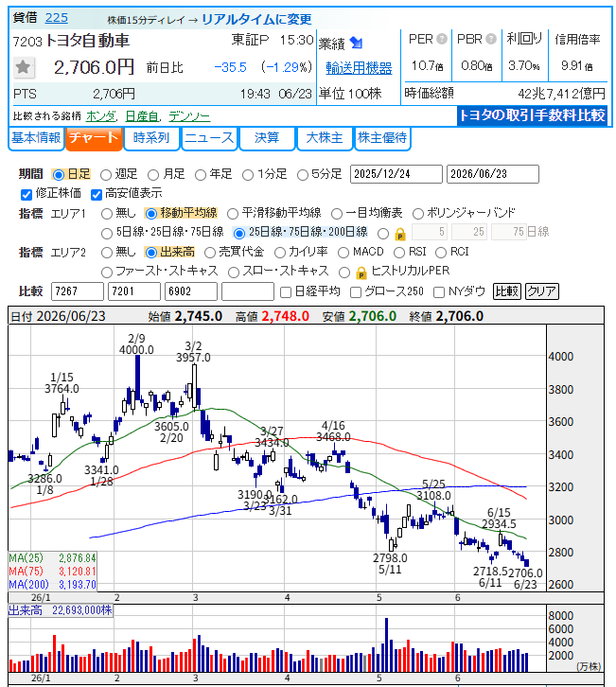The image size is (616, 687).
Task: Click the PBR help question icon
Action: point(491,39)
